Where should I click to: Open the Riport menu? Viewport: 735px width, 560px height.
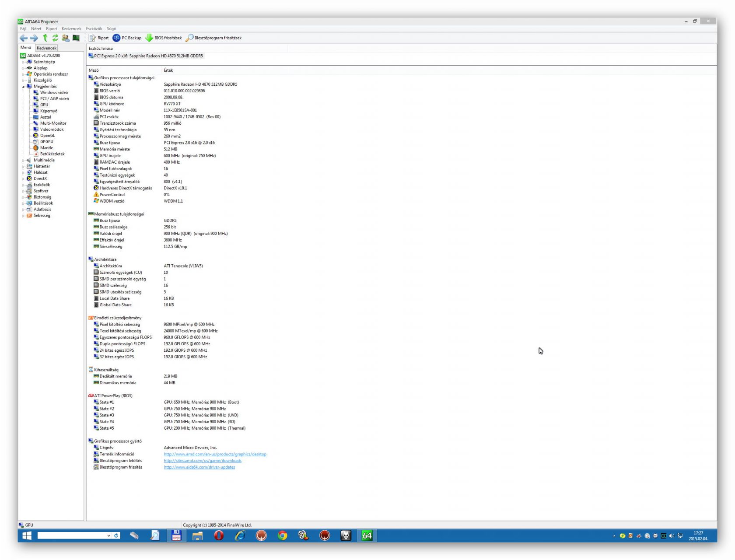click(x=52, y=29)
